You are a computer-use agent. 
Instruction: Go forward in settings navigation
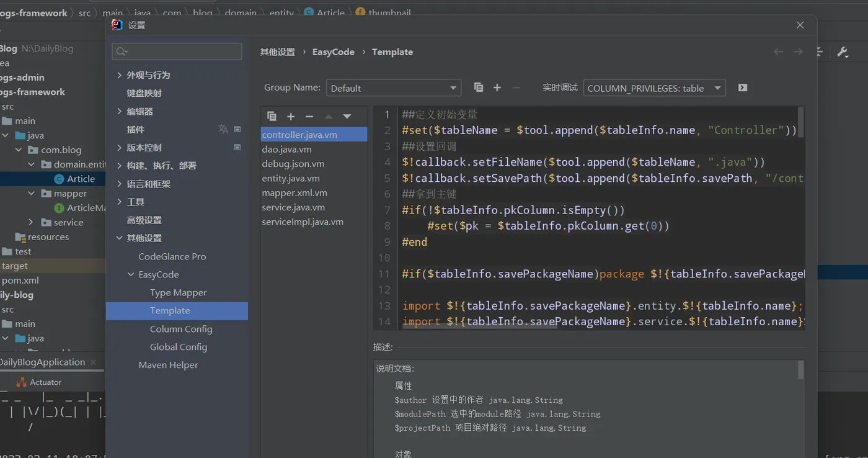[798, 52]
